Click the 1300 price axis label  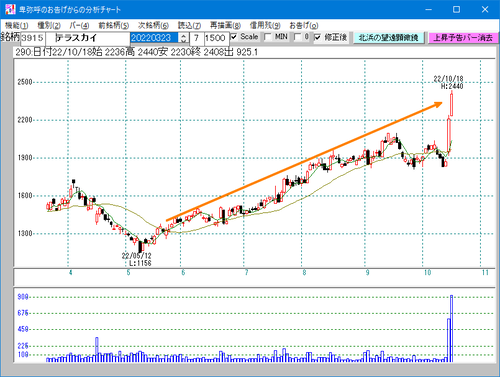click(25, 233)
